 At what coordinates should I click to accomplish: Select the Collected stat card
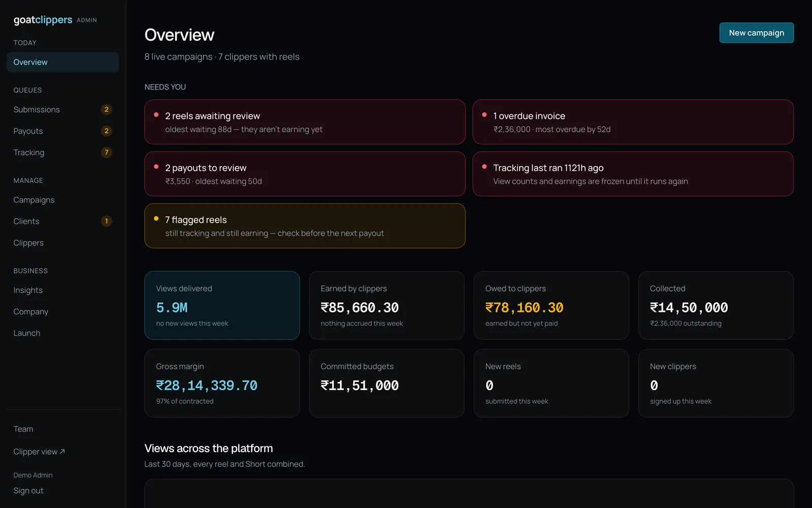point(716,305)
